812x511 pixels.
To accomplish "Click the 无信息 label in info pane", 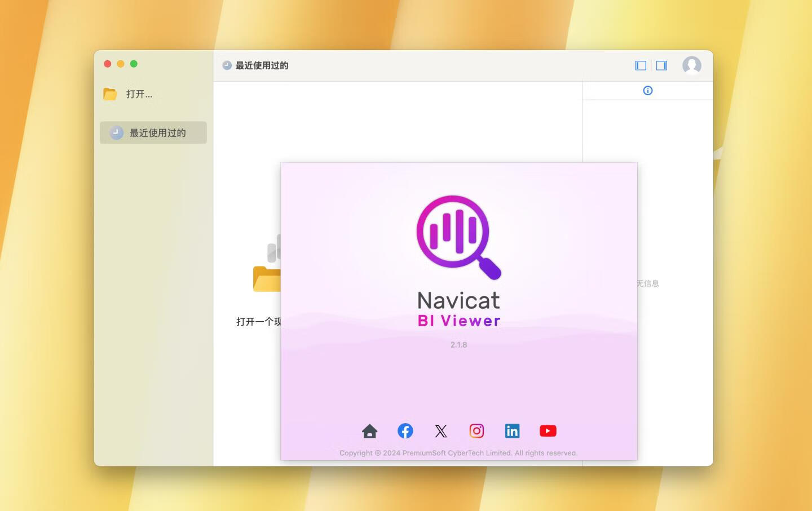I will pyautogui.click(x=648, y=283).
